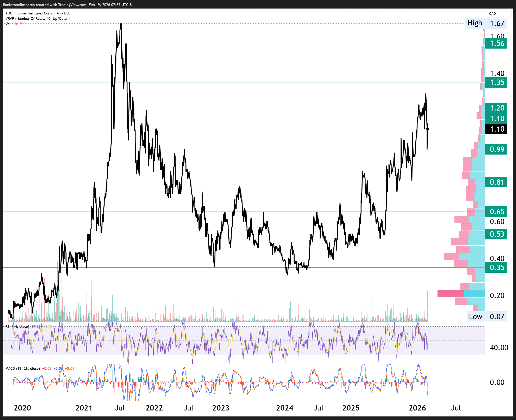Viewport: 516px width, 420px height.
Task: Select the RSI (14, close) indicator label
Action: tap(17, 327)
